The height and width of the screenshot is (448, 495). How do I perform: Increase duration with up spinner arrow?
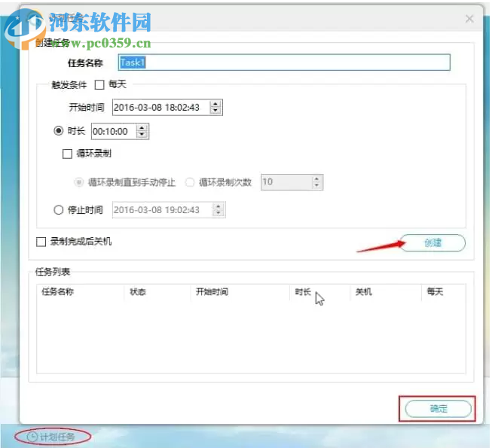point(142,128)
